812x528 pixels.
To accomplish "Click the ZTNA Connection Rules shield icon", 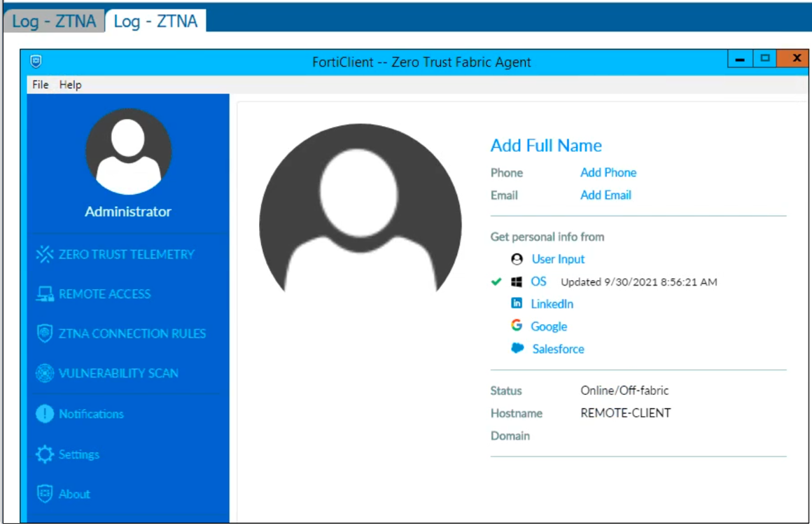I will pos(44,333).
